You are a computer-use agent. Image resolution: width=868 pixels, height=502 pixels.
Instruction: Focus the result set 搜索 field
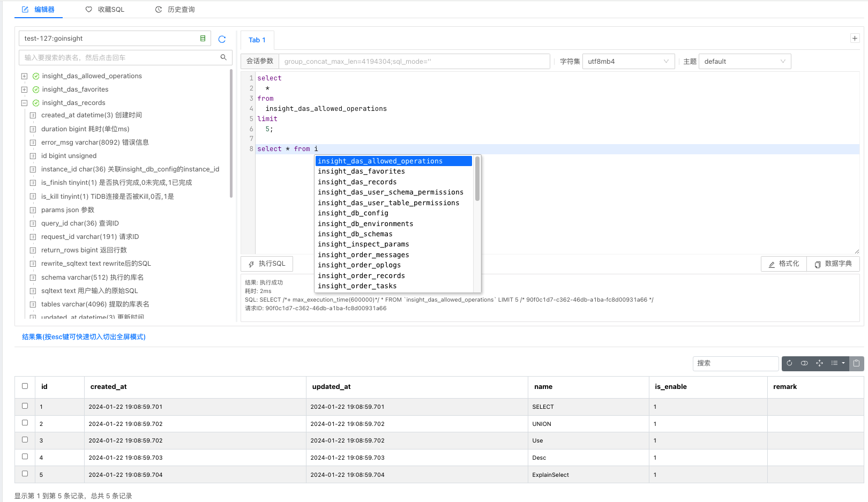(736, 363)
